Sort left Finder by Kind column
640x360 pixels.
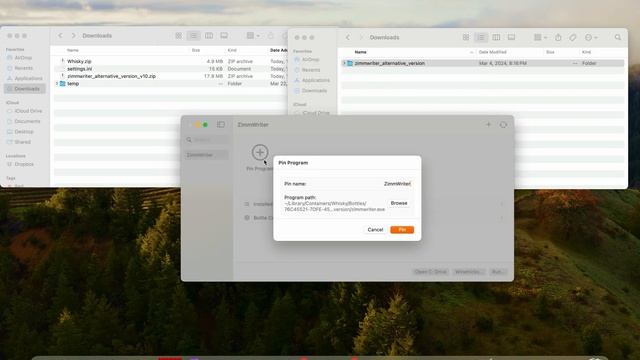point(232,50)
